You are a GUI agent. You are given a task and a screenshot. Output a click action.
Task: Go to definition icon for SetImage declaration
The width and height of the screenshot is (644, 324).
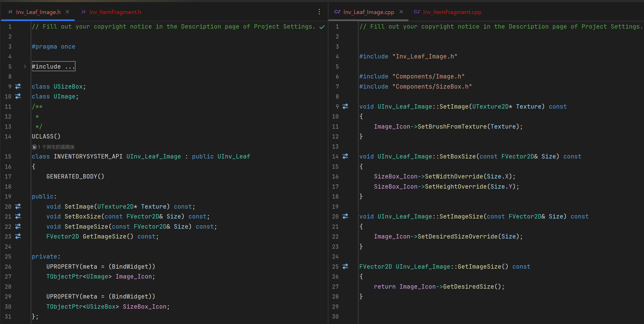18,207
